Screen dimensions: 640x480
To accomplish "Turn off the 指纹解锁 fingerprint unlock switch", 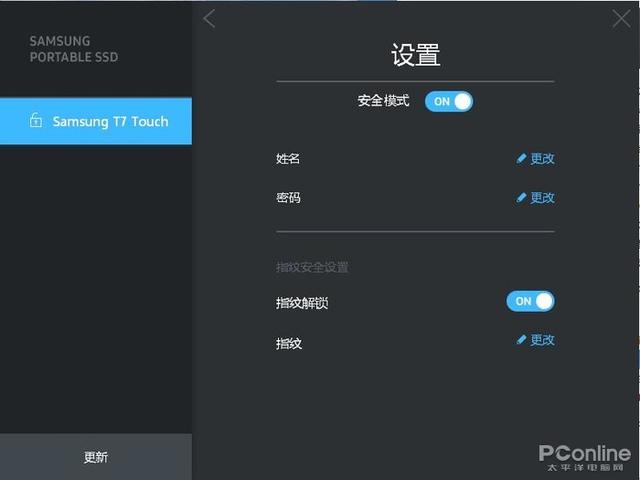I will tap(531, 301).
